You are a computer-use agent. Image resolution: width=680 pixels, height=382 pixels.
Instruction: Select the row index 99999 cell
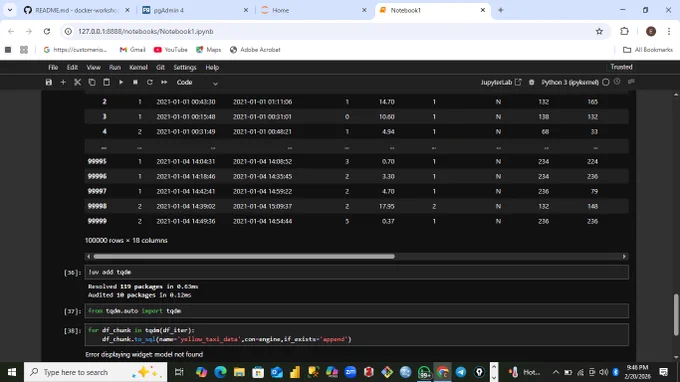[97, 221]
